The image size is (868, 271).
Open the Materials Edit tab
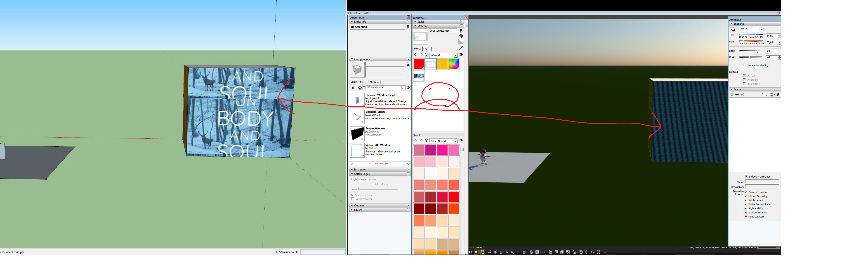[x=425, y=49]
